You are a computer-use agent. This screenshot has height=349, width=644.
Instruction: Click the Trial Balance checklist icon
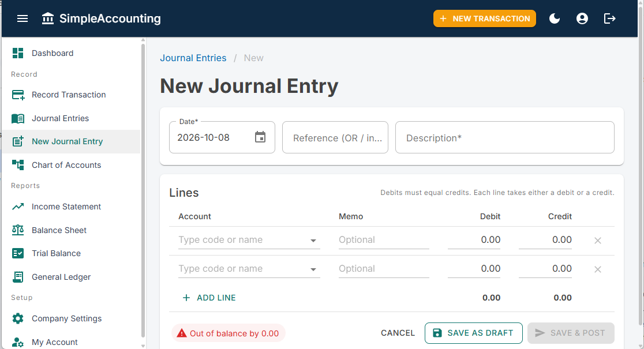[x=18, y=253]
